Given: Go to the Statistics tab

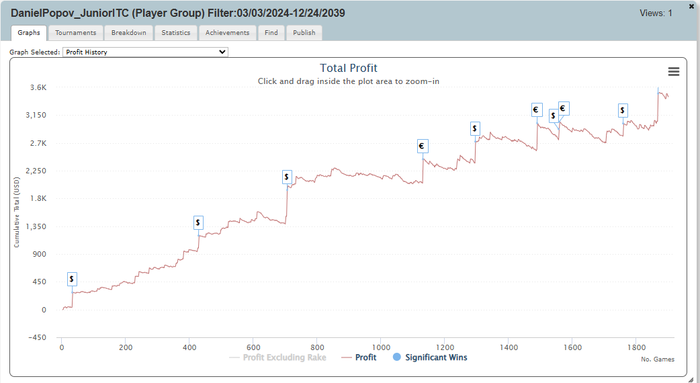Looking at the screenshot, I should pyautogui.click(x=176, y=33).
